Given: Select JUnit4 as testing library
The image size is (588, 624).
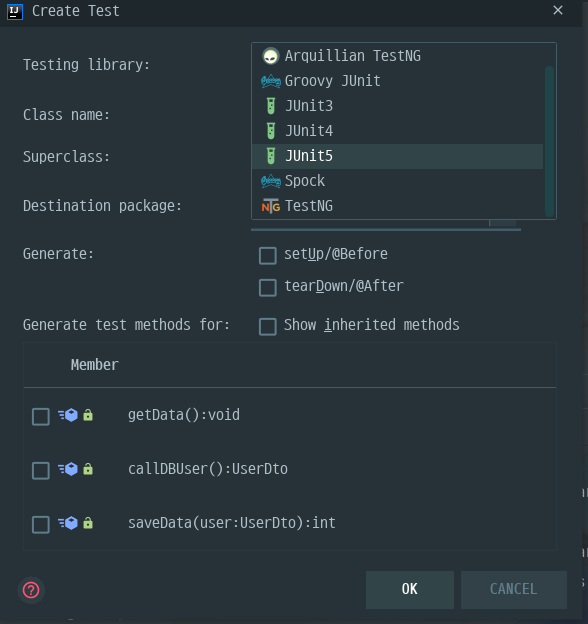Looking at the screenshot, I should pyautogui.click(x=398, y=131).
